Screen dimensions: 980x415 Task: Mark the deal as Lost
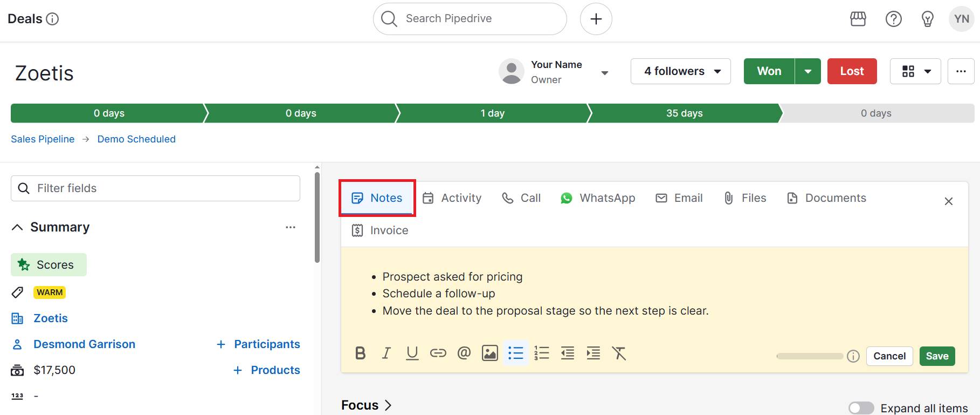(852, 71)
